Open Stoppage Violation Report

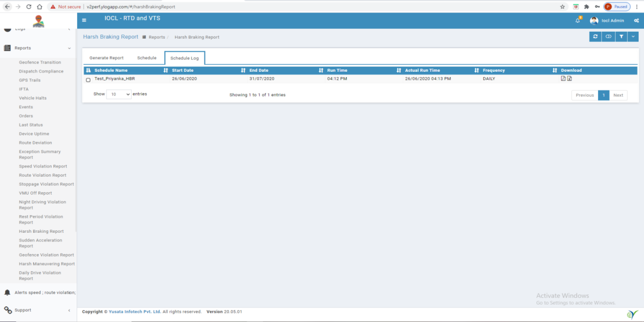coord(46,184)
